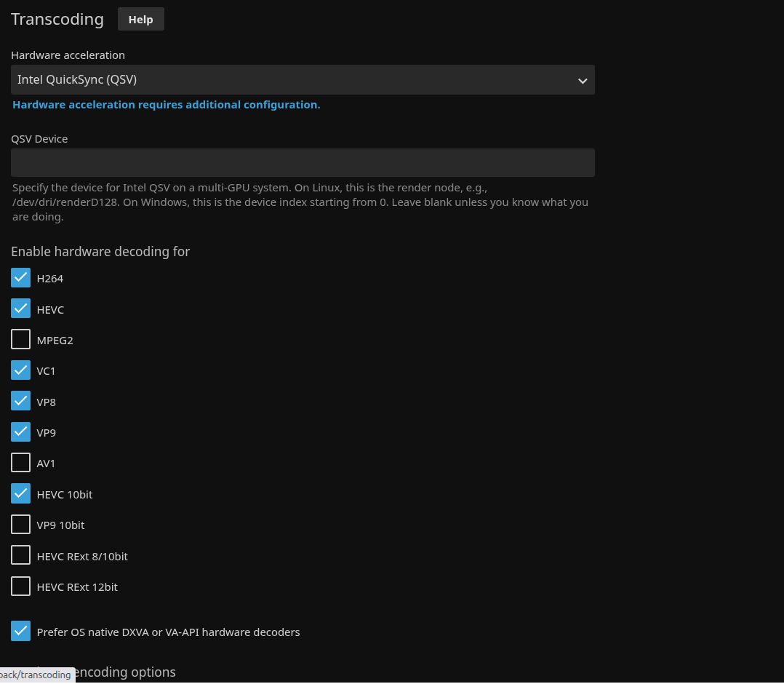Uncheck HEVC 10bit decoding
Viewport: 784px width, 684px height.
pyautogui.click(x=21, y=494)
